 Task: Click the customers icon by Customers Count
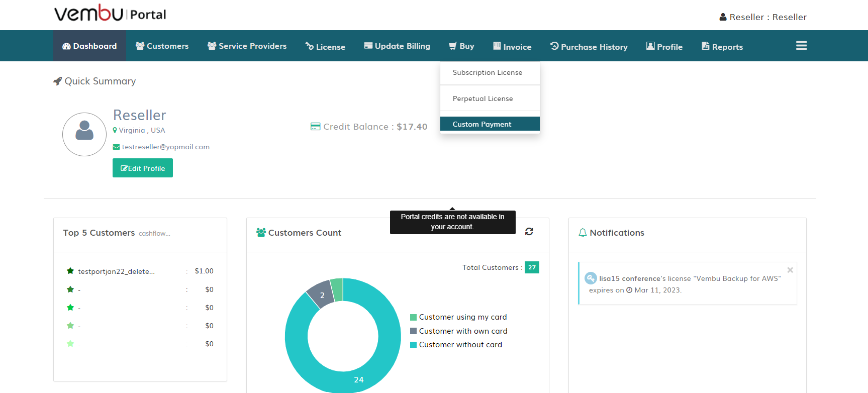click(261, 233)
